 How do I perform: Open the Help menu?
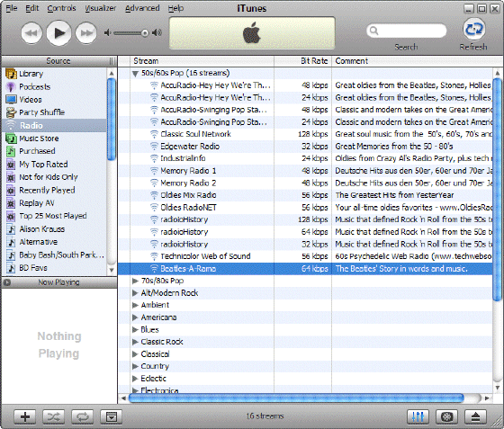point(175,8)
